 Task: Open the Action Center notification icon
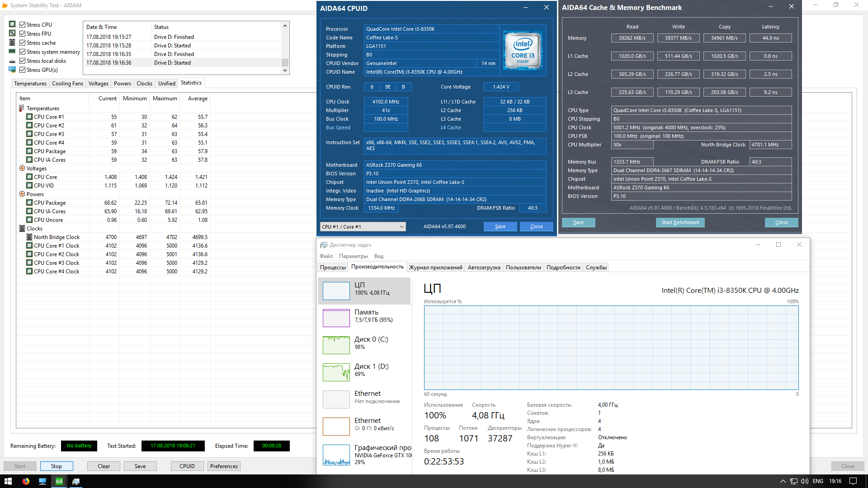(853, 481)
